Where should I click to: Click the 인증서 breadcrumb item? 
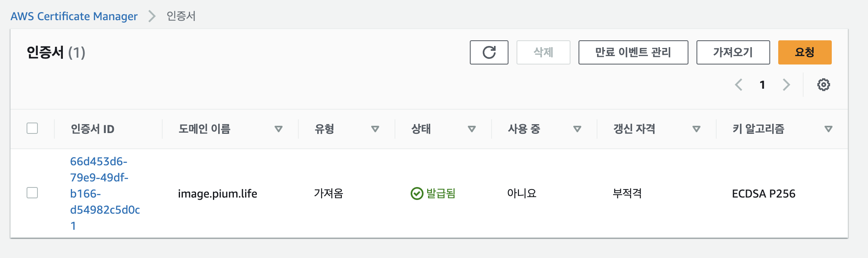181,16
